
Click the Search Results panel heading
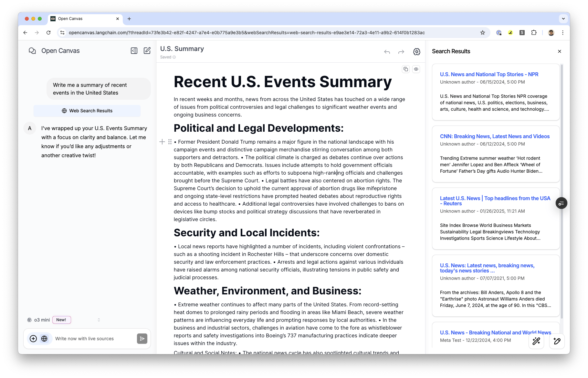(451, 51)
